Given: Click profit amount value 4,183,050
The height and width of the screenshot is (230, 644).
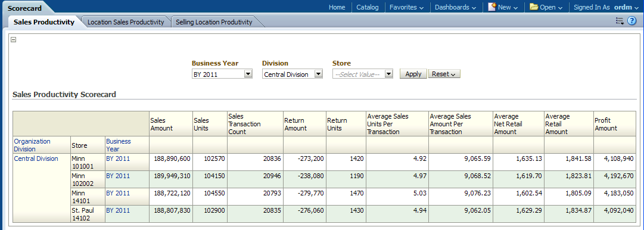Looking at the screenshot, I should (619, 193).
